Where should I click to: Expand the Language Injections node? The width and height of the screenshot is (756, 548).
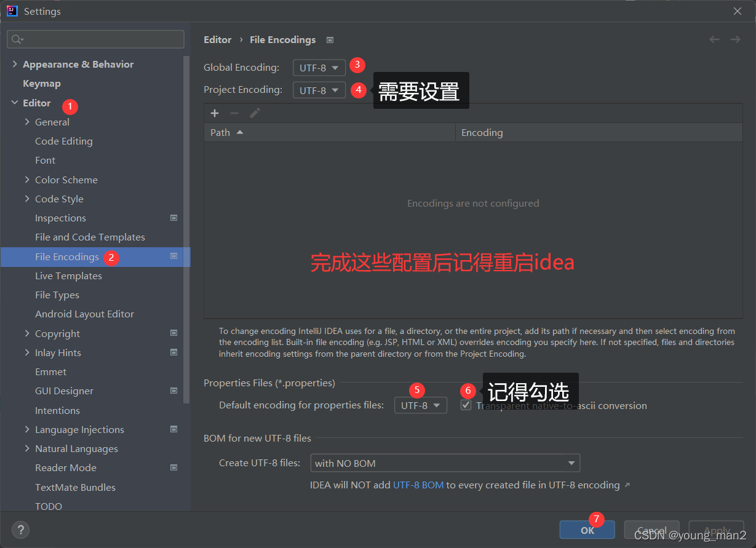[x=27, y=429]
